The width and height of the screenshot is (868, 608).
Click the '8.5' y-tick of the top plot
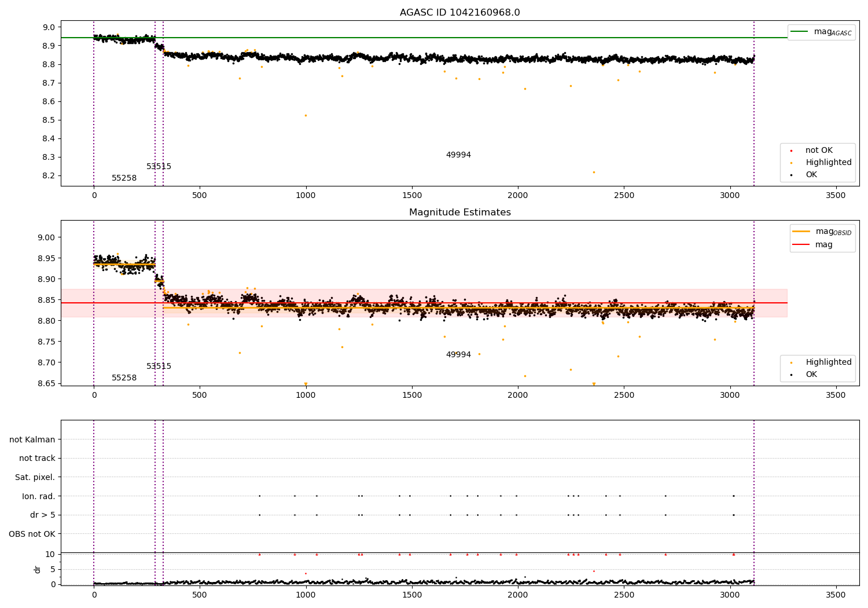tap(49, 120)
